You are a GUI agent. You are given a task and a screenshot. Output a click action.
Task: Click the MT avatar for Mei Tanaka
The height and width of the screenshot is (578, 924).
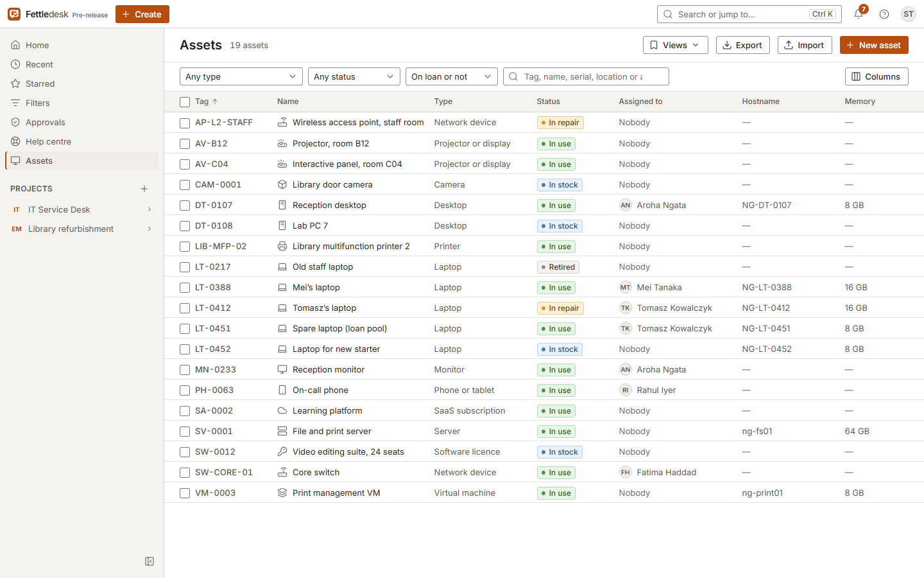tap(626, 287)
